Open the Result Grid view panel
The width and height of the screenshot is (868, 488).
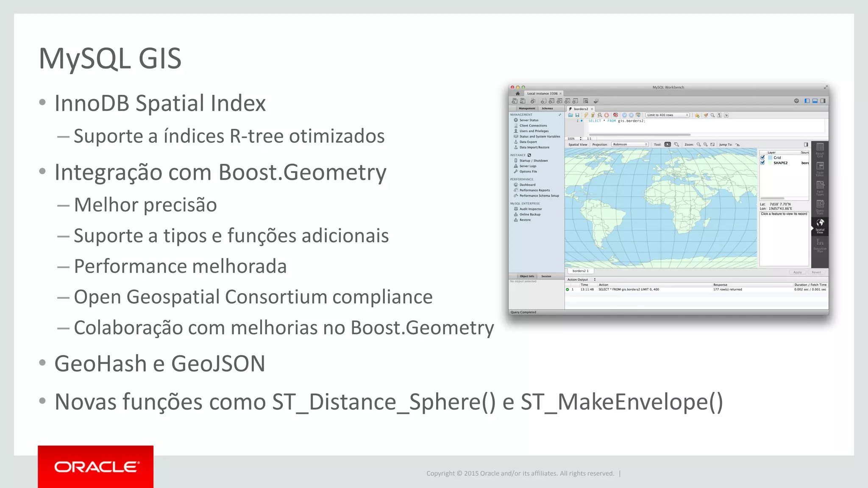coord(820,150)
